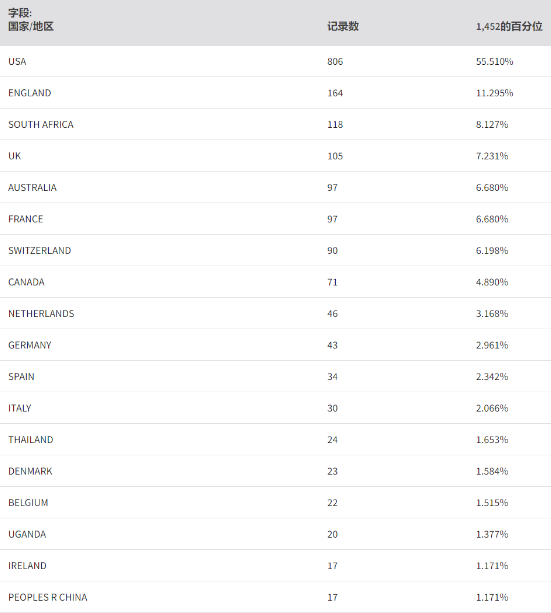The width and height of the screenshot is (551, 613).
Task: Select the ENGLAND entry
Action: [275, 93]
